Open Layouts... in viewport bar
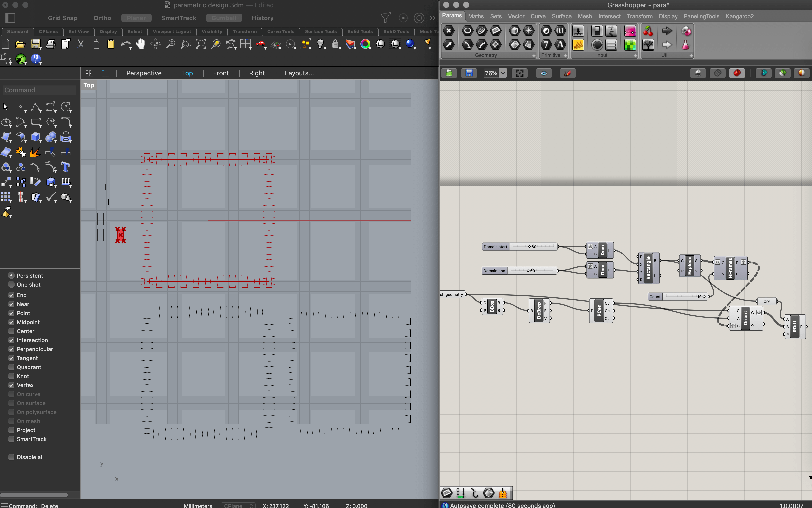 point(299,73)
